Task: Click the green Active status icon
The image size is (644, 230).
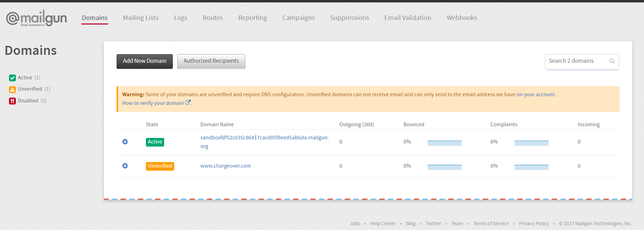Action: [x=12, y=78]
